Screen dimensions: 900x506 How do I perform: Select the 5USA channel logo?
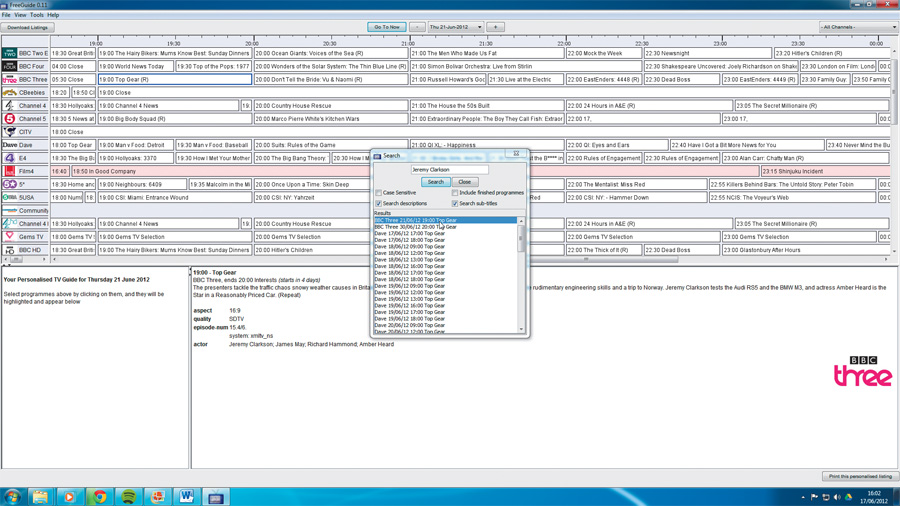pos(9,197)
